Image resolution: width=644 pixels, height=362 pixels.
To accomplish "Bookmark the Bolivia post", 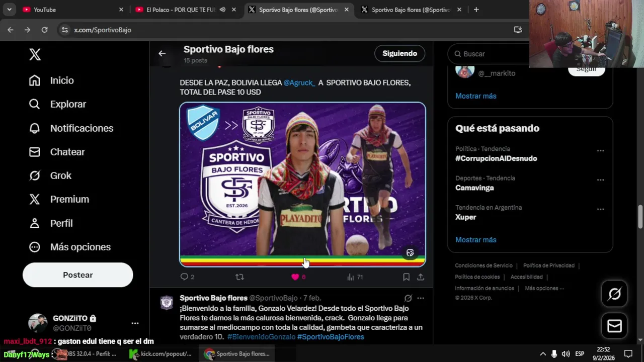I will coord(406,277).
